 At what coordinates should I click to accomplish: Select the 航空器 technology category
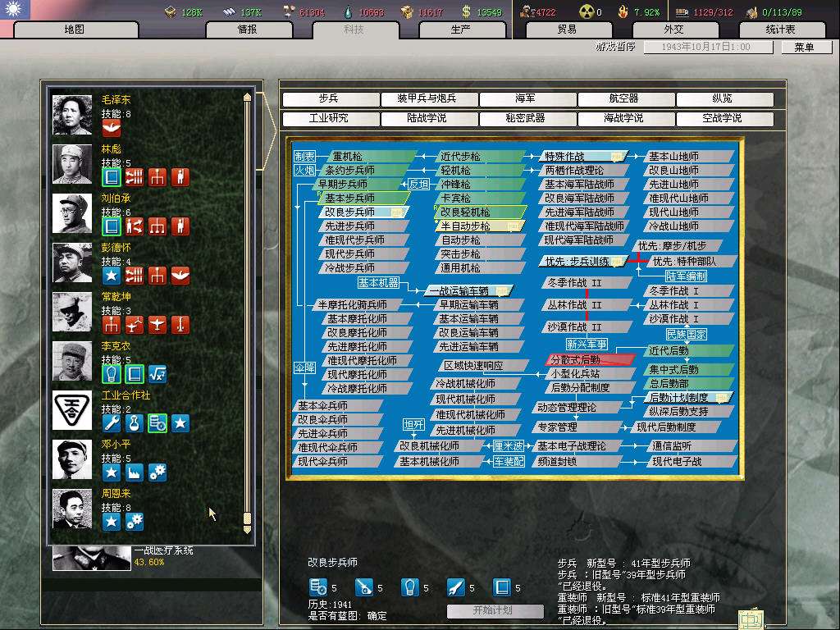[x=626, y=99]
